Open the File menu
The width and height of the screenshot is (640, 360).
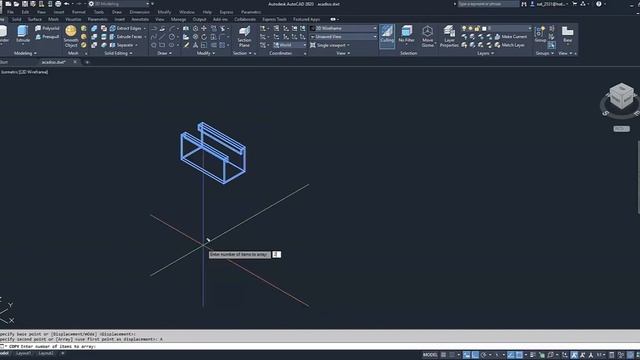[x=10, y=12]
